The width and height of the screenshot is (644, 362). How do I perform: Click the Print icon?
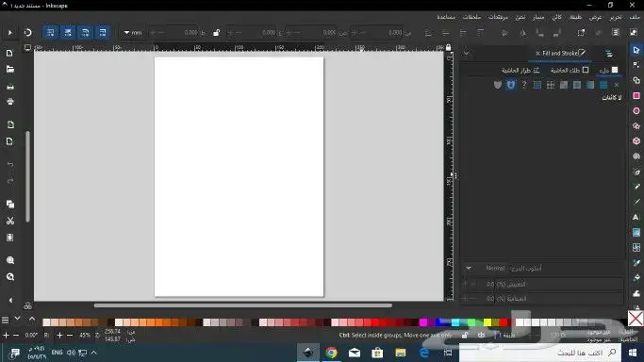coord(9,102)
